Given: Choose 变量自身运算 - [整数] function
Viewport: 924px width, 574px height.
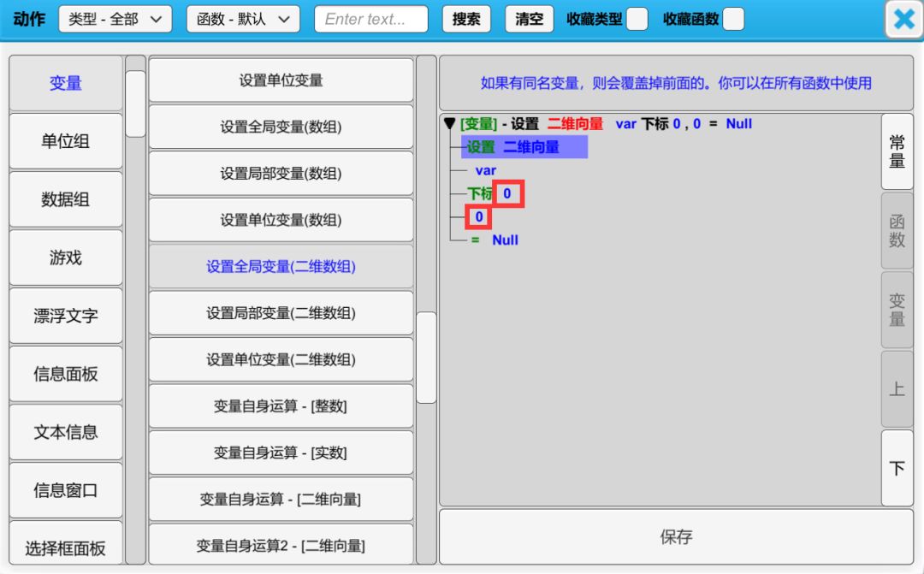Looking at the screenshot, I should [281, 406].
